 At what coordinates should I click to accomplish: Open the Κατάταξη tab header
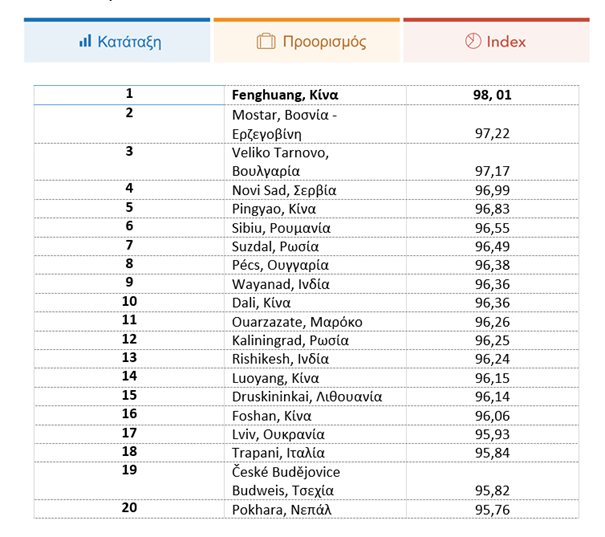coord(117,40)
